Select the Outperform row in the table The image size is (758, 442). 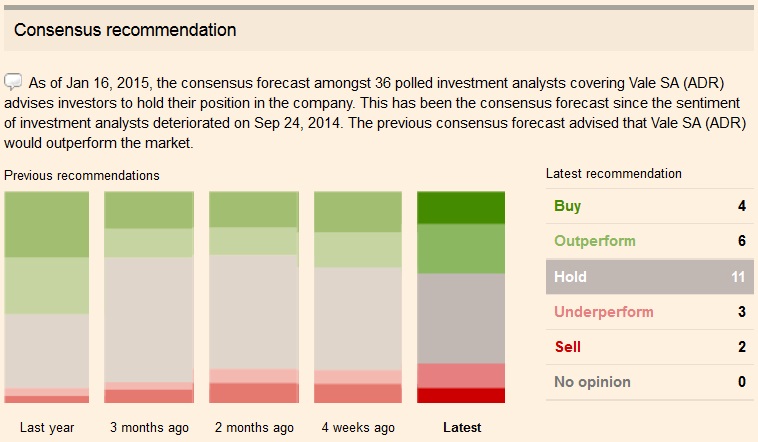point(649,241)
